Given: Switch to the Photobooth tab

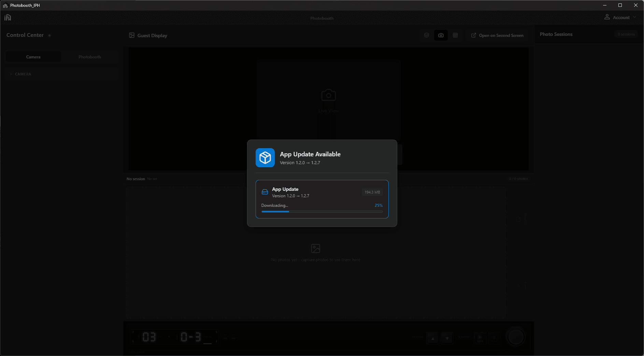Looking at the screenshot, I should 90,57.
